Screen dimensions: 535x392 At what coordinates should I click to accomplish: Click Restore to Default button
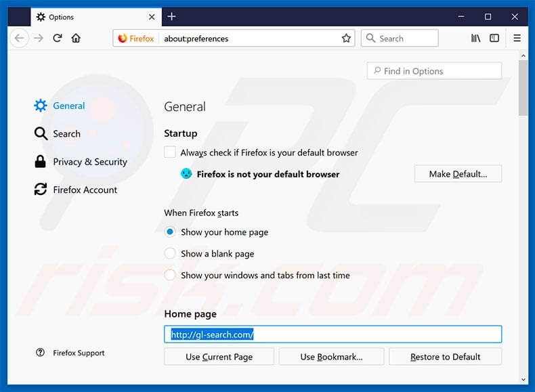pyautogui.click(x=445, y=357)
